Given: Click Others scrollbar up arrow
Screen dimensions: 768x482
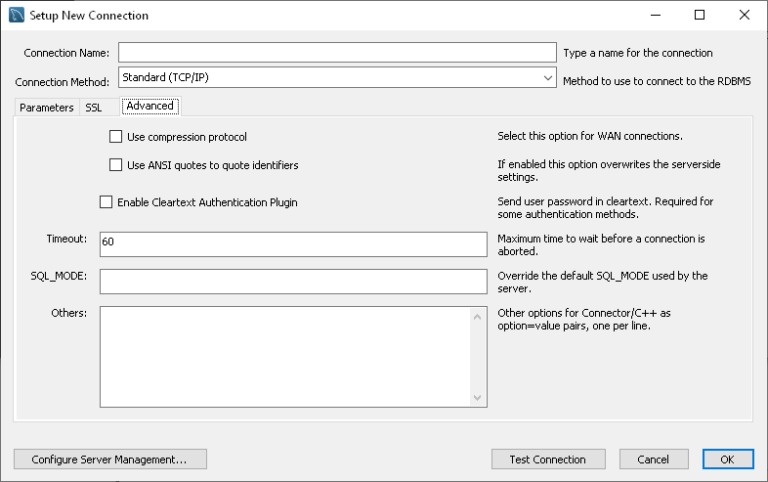Looking at the screenshot, I should 478,317.
